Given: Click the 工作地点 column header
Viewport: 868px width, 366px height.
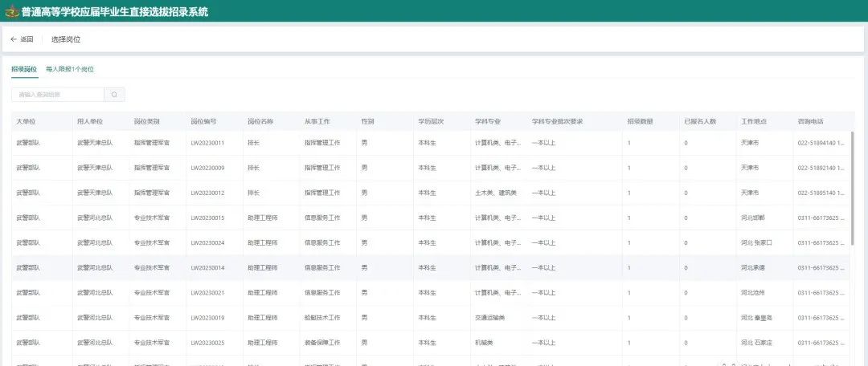Looking at the screenshot, I should coord(753,122).
